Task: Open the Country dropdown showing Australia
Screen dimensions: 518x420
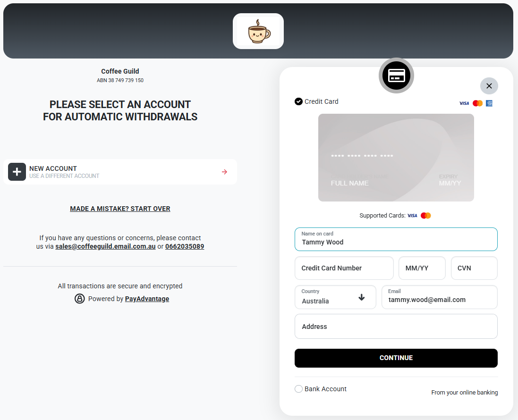Action: point(335,297)
